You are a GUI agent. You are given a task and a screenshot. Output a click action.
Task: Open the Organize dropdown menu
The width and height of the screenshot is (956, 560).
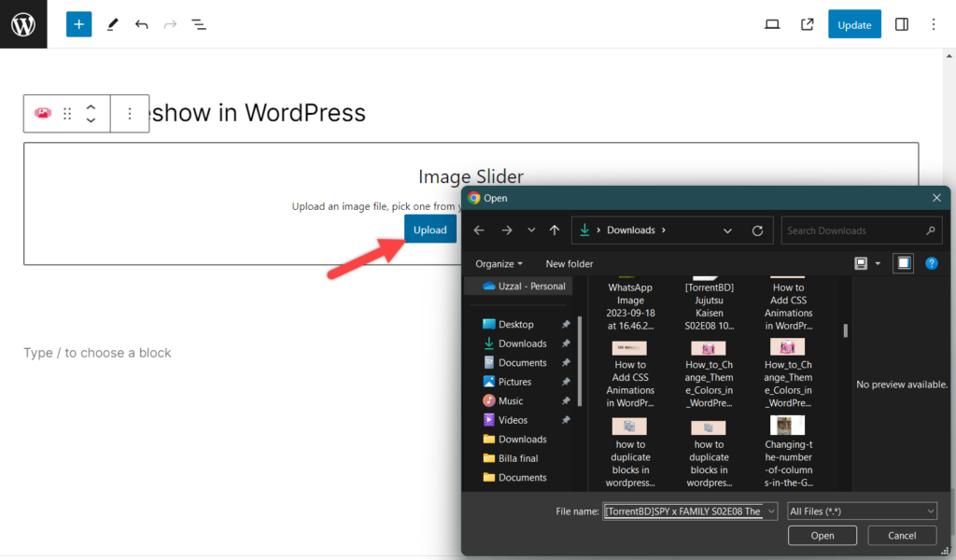pos(498,263)
